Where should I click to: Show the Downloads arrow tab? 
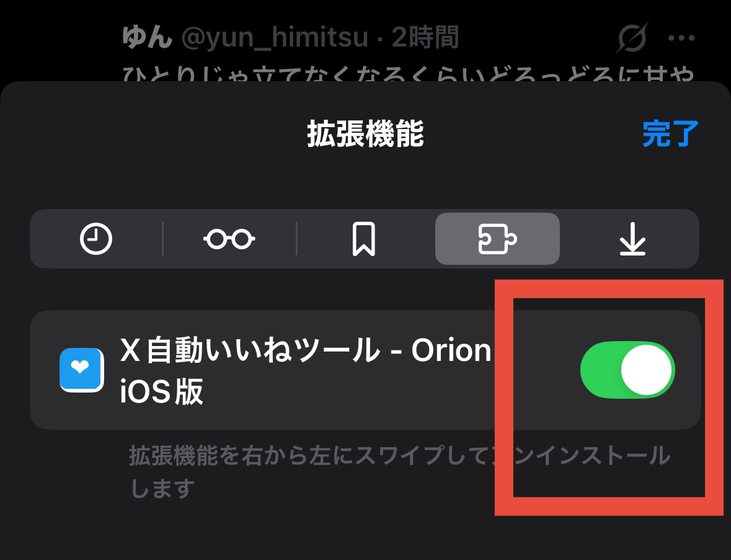click(632, 240)
